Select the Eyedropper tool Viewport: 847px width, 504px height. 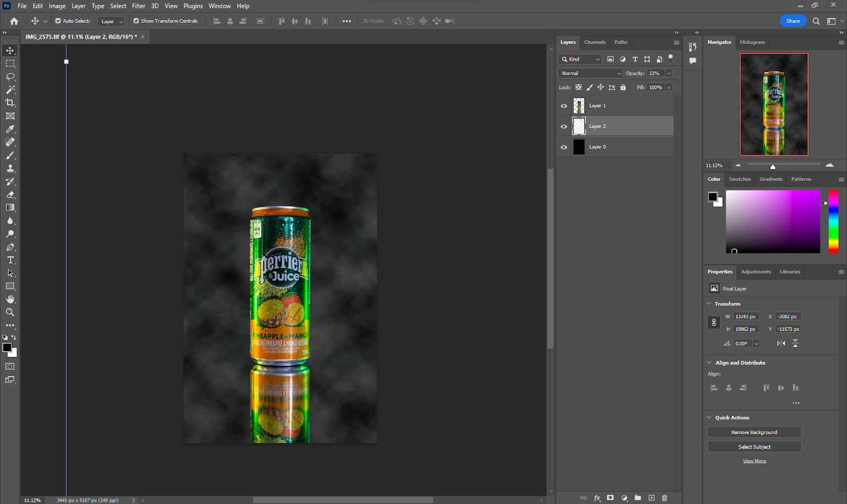tap(10, 129)
